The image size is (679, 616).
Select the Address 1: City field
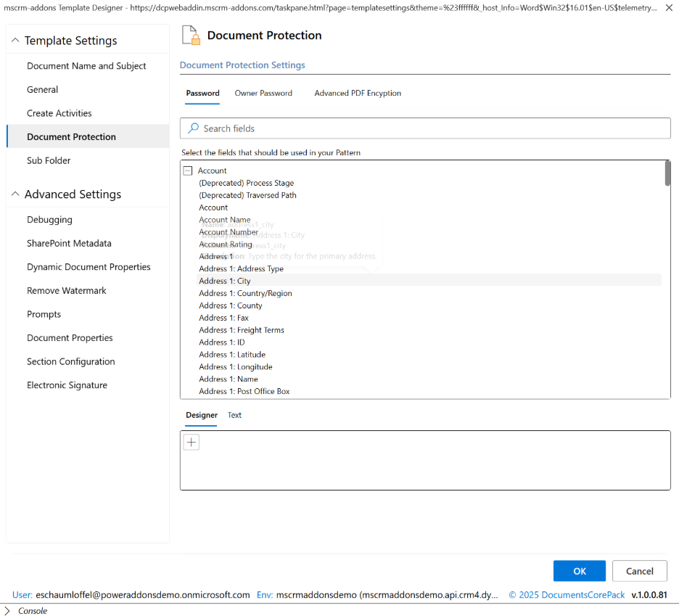(225, 281)
